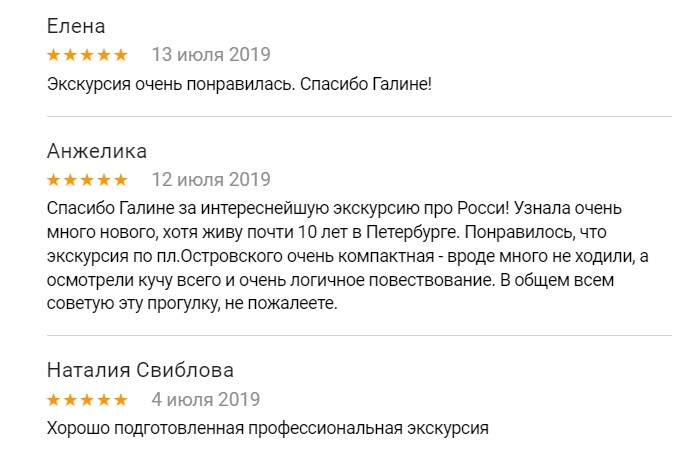Click the fifth star in Елена's rating
Viewport: 698px width, 459px height.
tap(120, 54)
